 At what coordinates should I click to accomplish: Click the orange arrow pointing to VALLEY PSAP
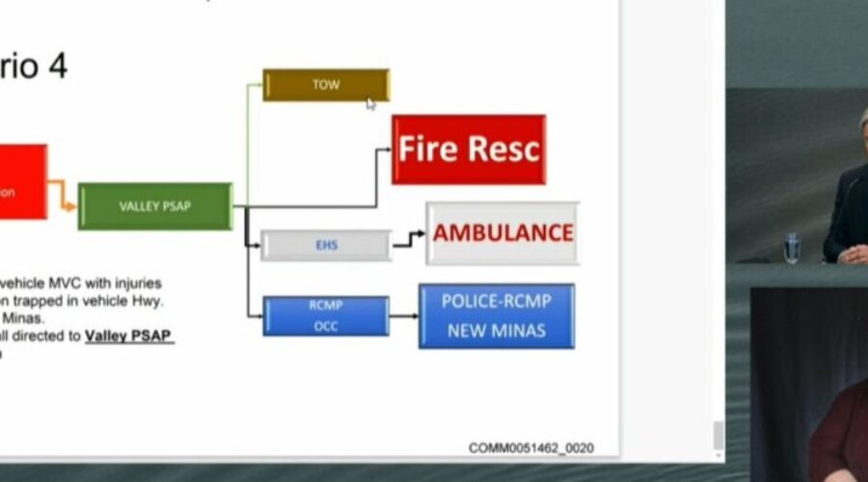click(63, 195)
